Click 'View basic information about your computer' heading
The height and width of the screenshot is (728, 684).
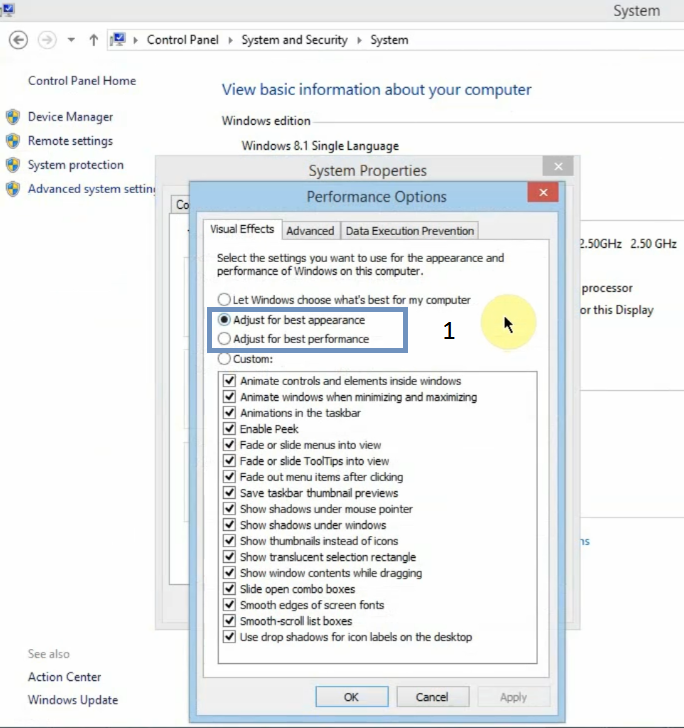376,90
